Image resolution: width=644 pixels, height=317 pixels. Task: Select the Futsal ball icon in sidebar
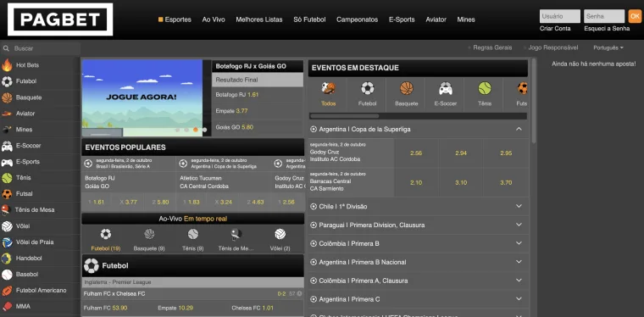click(x=7, y=194)
